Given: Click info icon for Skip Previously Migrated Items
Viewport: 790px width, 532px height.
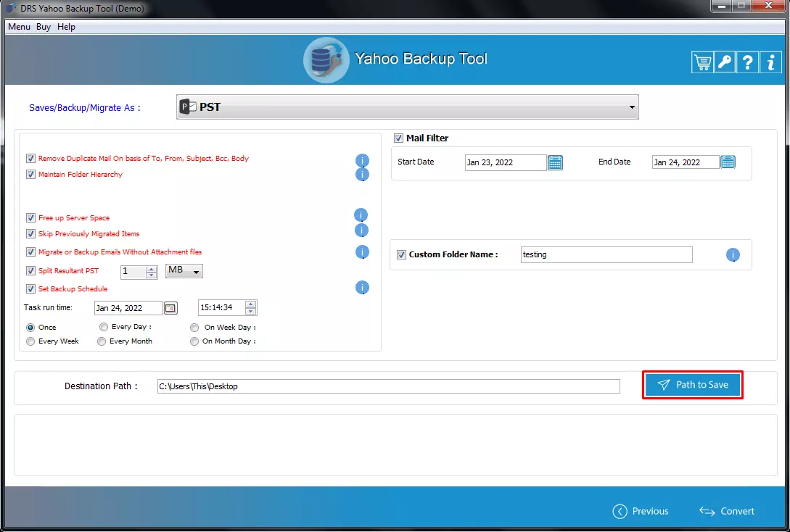Looking at the screenshot, I should pyautogui.click(x=361, y=230).
